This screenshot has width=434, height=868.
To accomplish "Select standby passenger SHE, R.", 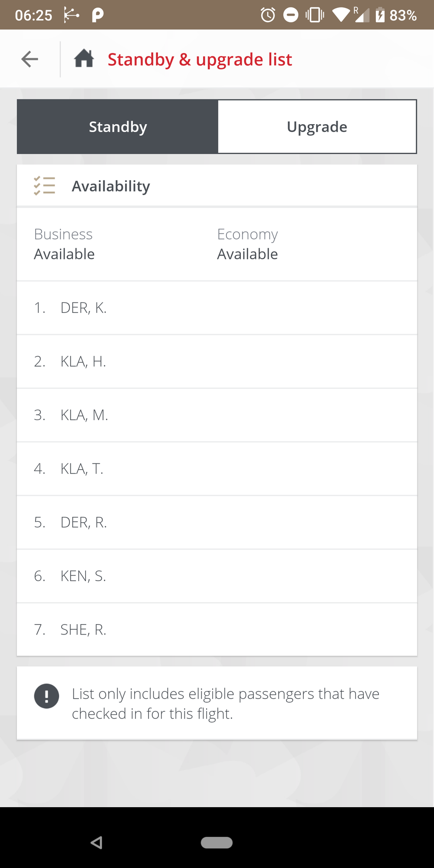I will pyautogui.click(x=217, y=630).
